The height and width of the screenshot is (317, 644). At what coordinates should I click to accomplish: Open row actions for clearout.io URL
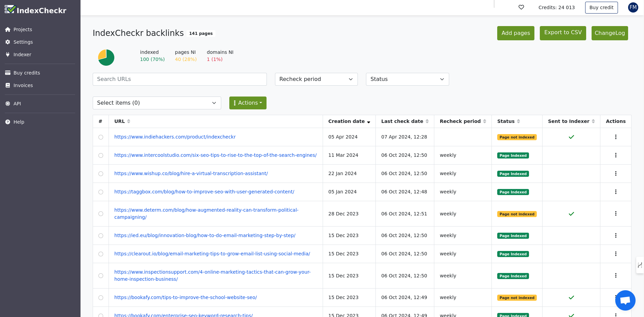[x=616, y=254]
